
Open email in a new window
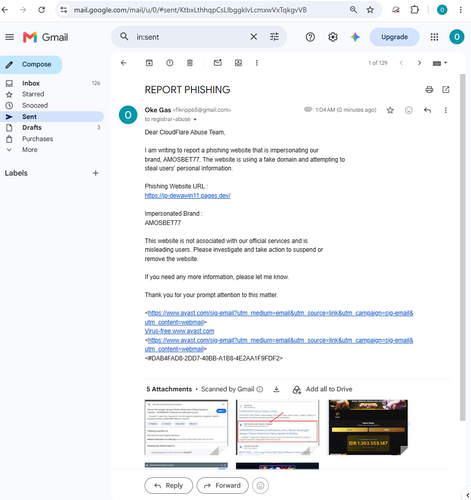coord(446,89)
